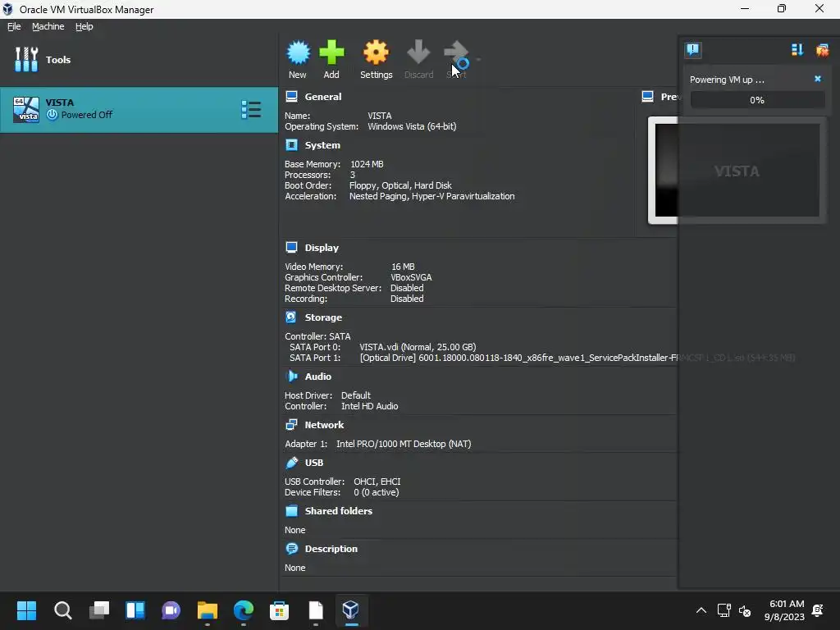The image size is (840, 630).
Task: Click the VISTA preview thumbnail
Action: pos(737,170)
